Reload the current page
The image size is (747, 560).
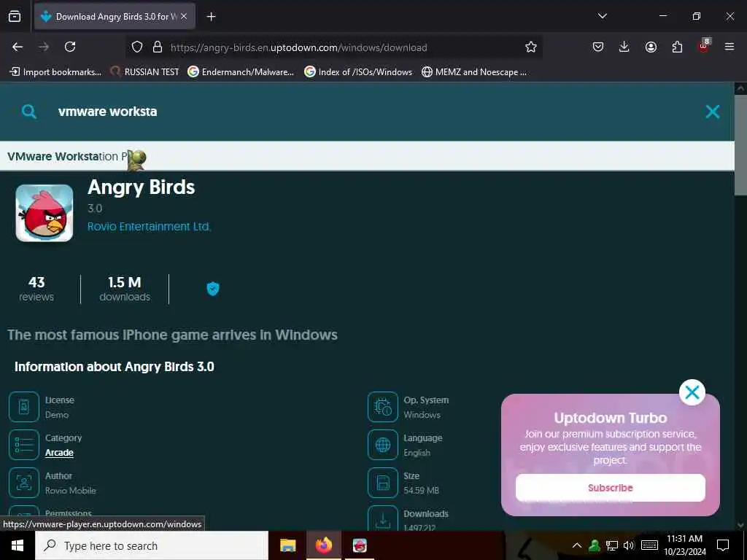click(x=70, y=47)
